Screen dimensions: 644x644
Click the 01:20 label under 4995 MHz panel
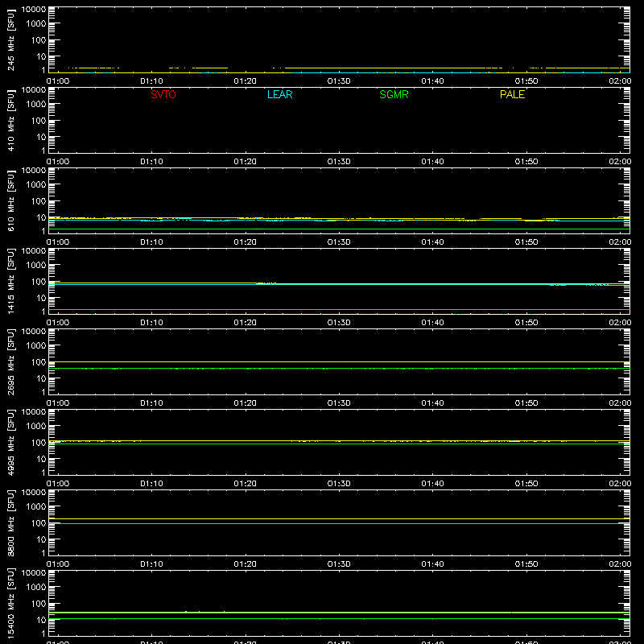click(x=246, y=484)
